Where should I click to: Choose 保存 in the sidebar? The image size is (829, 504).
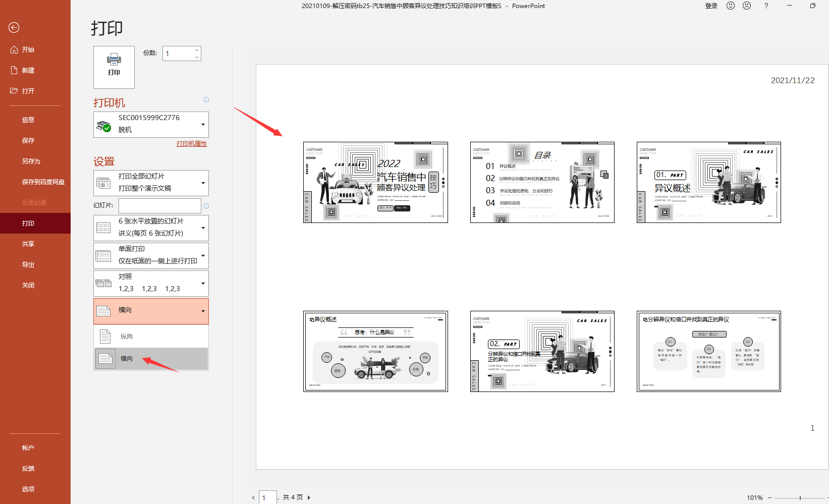(x=28, y=140)
